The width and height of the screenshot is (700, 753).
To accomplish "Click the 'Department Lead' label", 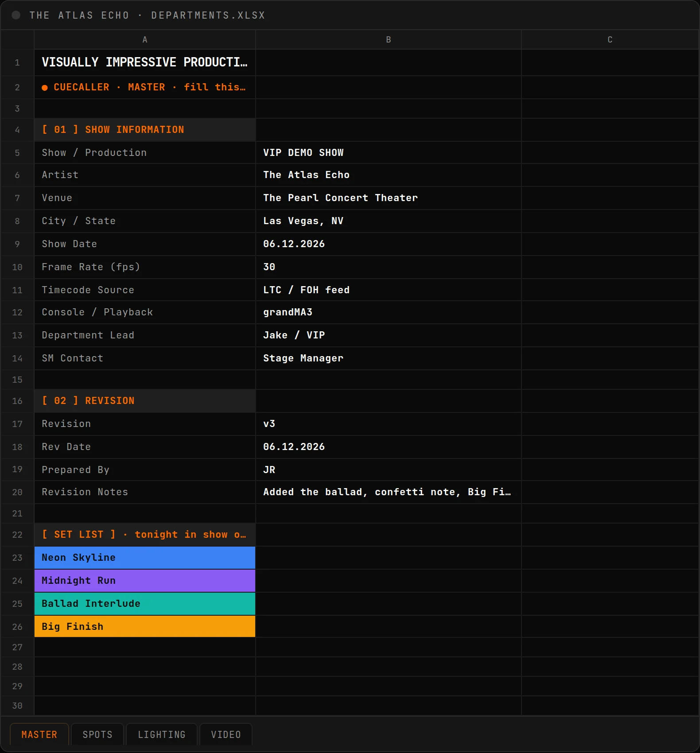I will 145,335.
